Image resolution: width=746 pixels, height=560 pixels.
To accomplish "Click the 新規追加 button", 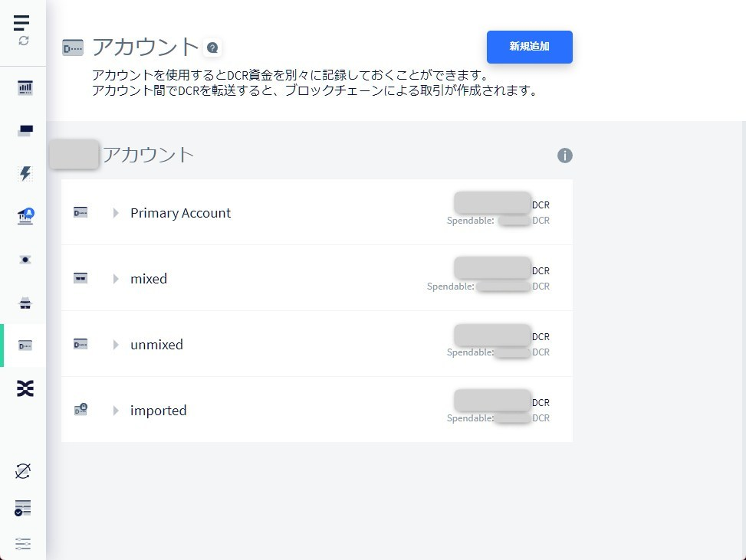I will 529,47.
